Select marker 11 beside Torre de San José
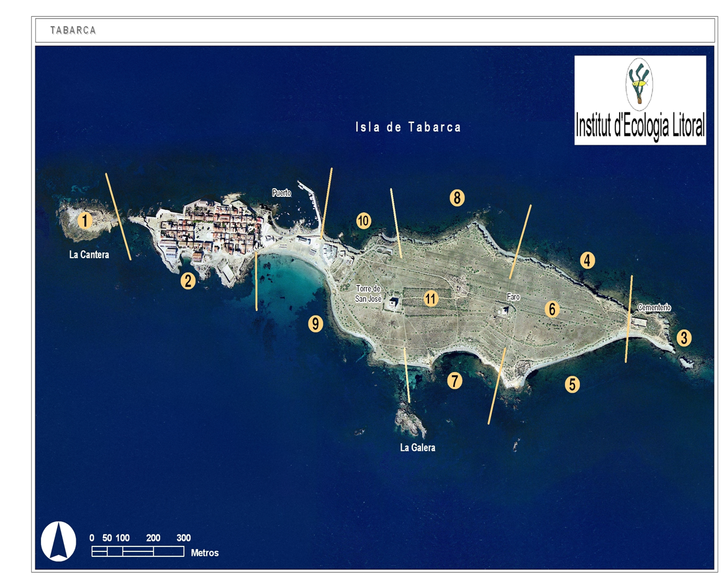The width and height of the screenshot is (727, 588). click(x=431, y=299)
